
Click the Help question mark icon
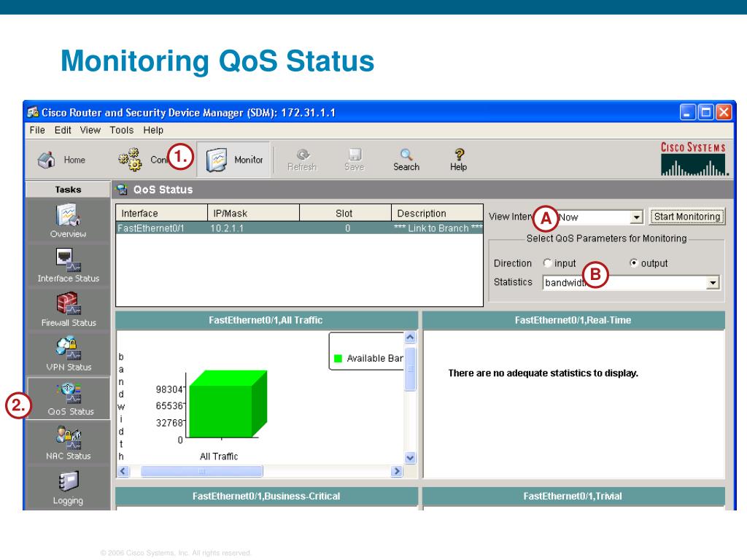point(459,155)
